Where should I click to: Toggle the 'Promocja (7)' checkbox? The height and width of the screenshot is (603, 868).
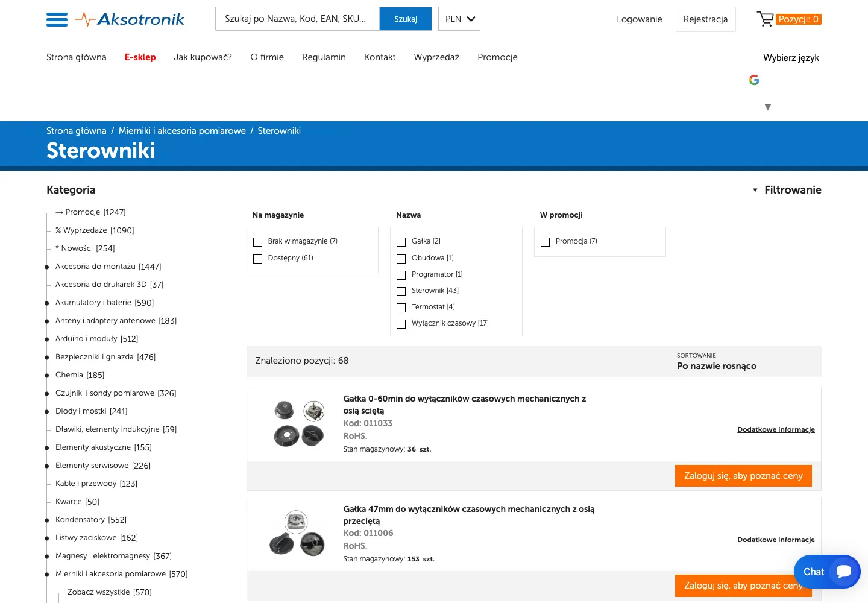(x=546, y=242)
